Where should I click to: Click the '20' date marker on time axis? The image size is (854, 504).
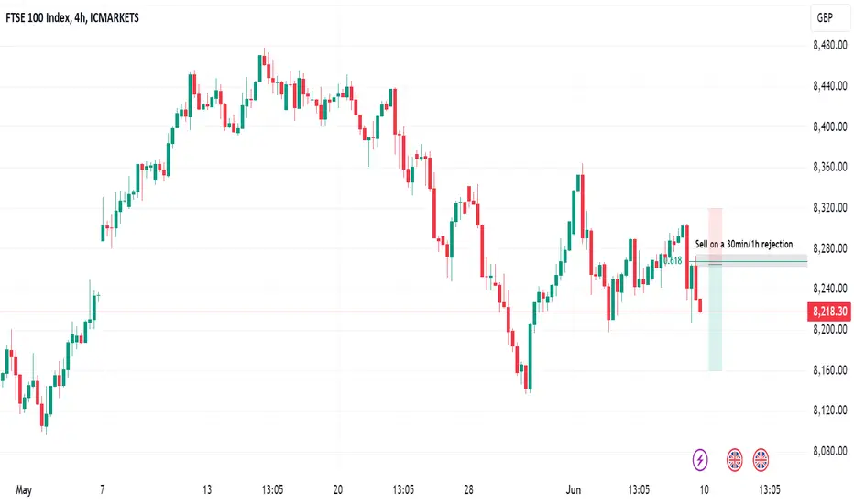pyautogui.click(x=338, y=490)
